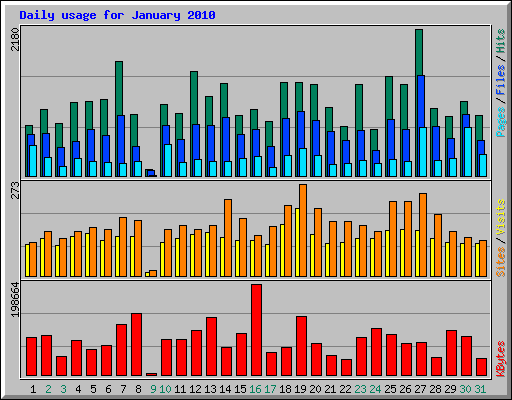Click the orange Visits bar for day 14
This screenshot has height=400, width=512.
[228, 238]
